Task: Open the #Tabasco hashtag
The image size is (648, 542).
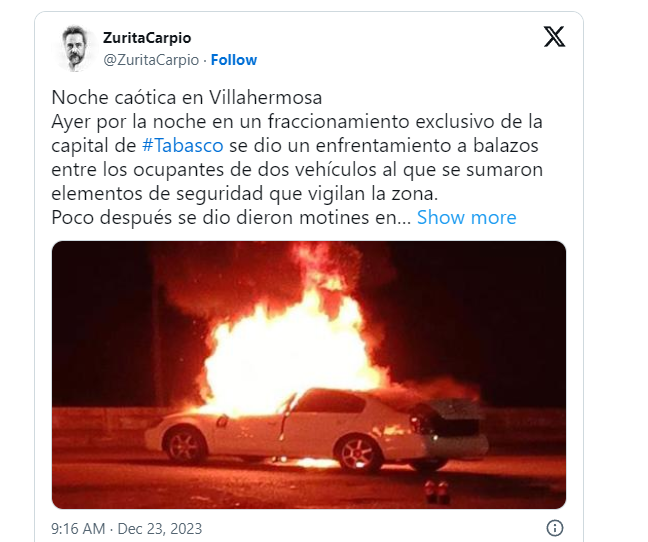Action: [182, 146]
